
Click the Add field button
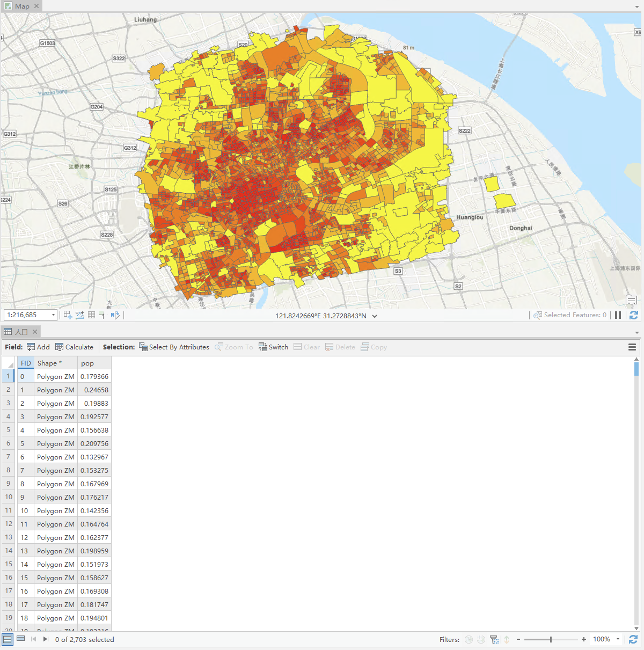coord(38,347)
